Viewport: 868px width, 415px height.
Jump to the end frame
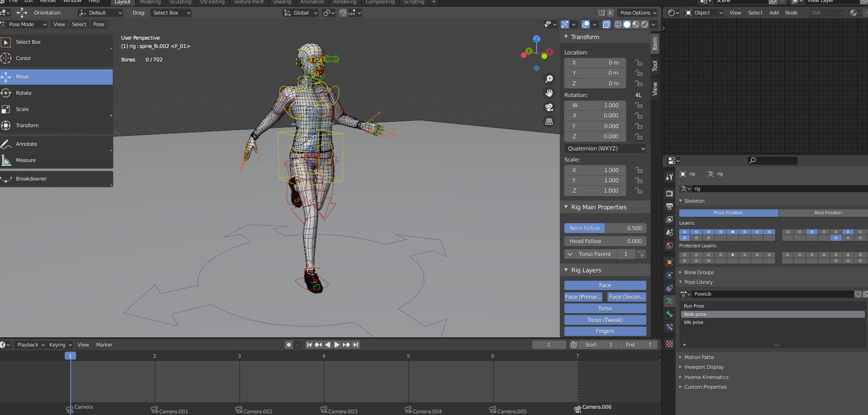point(356,345)
